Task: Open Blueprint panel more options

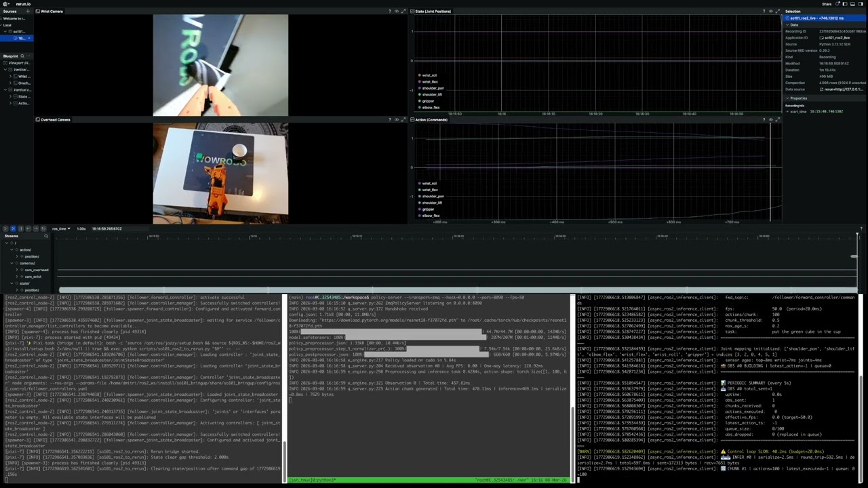Action: pyautogui.click(x=29, y=56)
